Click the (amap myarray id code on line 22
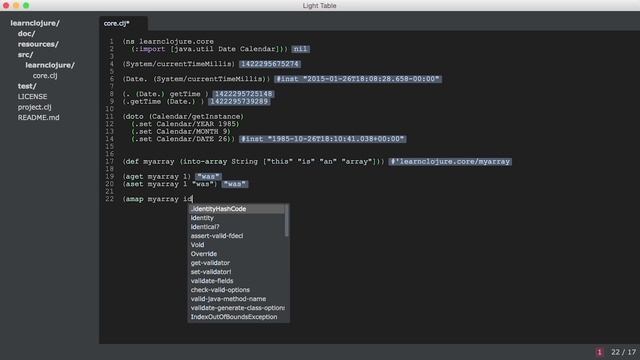Screen dimensions: 640x360 (158, 199)
